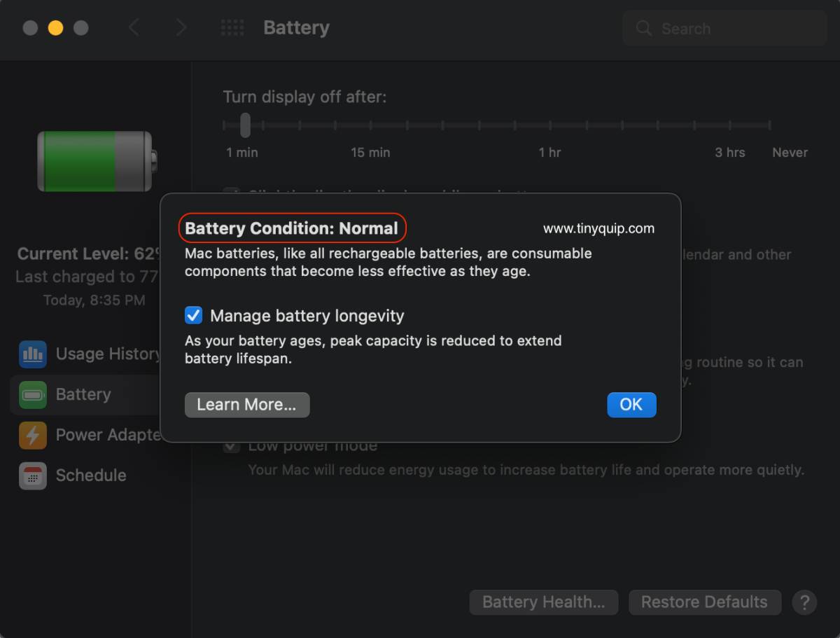Set display-off slider to 15 min mark

tap(371, 125)
